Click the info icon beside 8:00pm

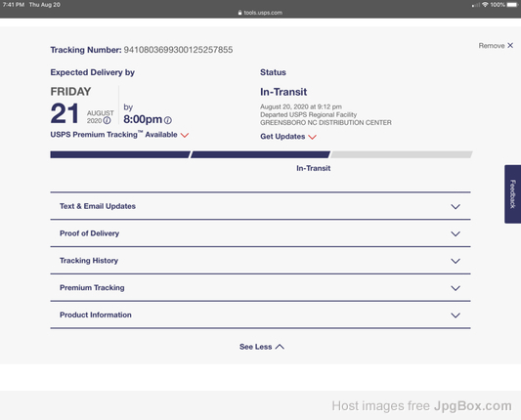[x=168, y=120]
